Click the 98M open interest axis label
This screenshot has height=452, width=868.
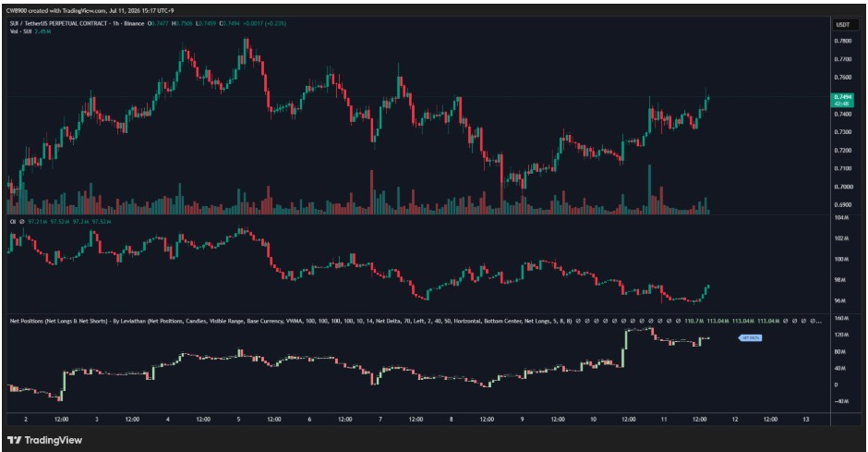pyautogui.click(x=840, y=280)
